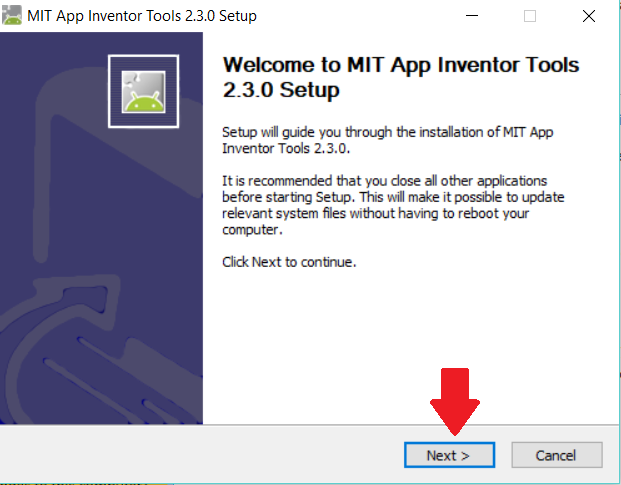Minimize the Setup window
The width and height of the screenshot is (621, 485).
472,16
